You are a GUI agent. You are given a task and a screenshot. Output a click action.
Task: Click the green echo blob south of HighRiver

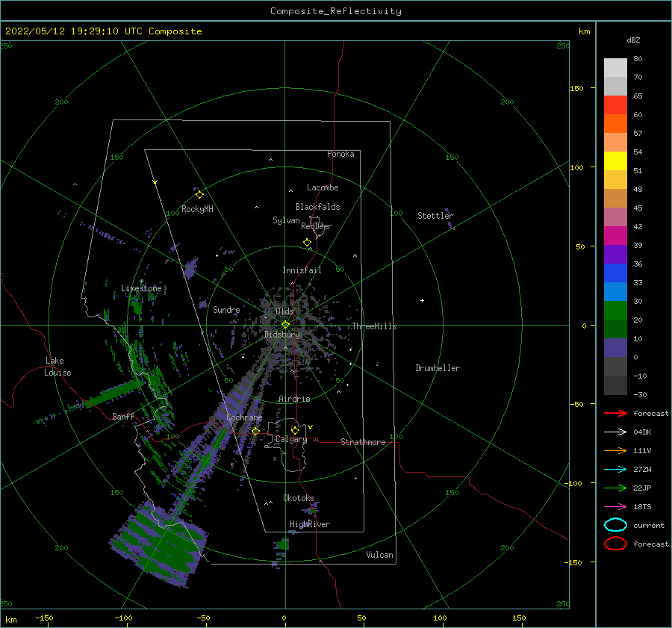282,545
